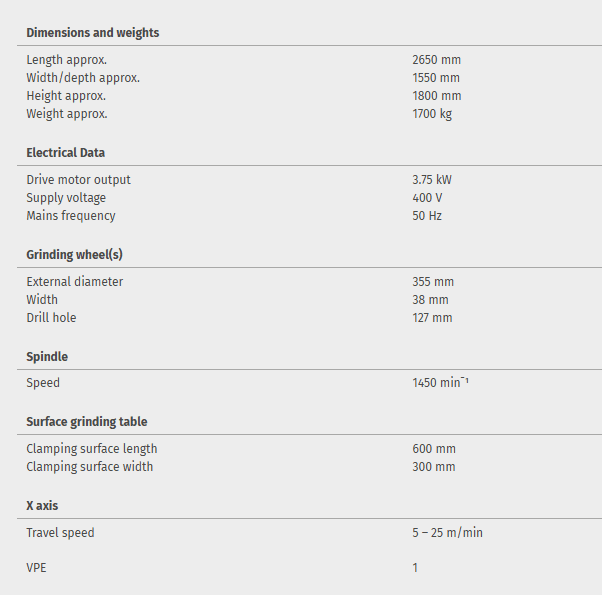Click the Width/depth approx. label

pos(83,78)
